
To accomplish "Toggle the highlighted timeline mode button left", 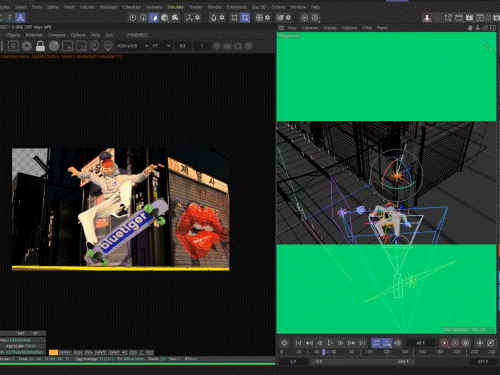I will pyautogui.click(x=376, y=343).
